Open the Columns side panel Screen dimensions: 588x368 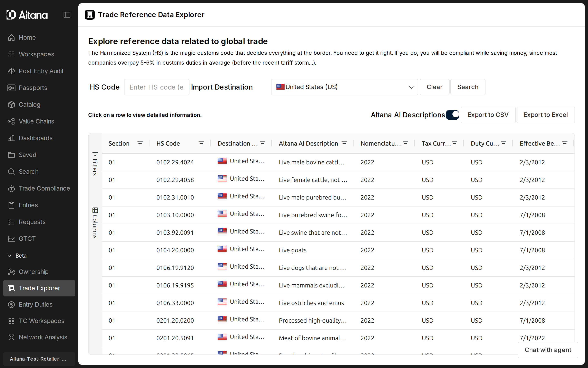95,223
